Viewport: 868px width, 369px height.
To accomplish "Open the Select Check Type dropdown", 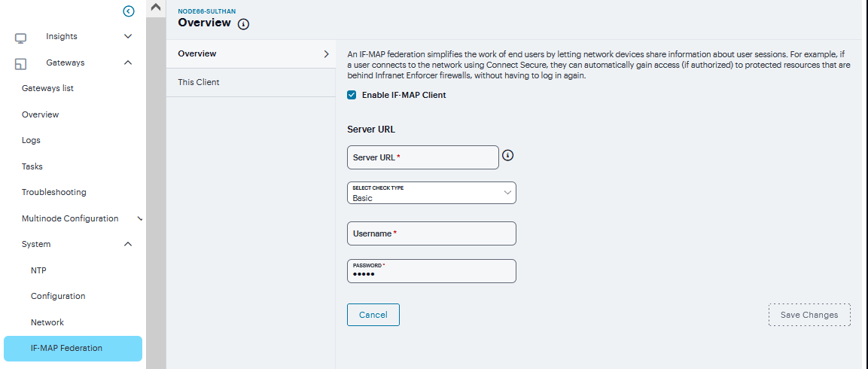I will tap(431, 193).
